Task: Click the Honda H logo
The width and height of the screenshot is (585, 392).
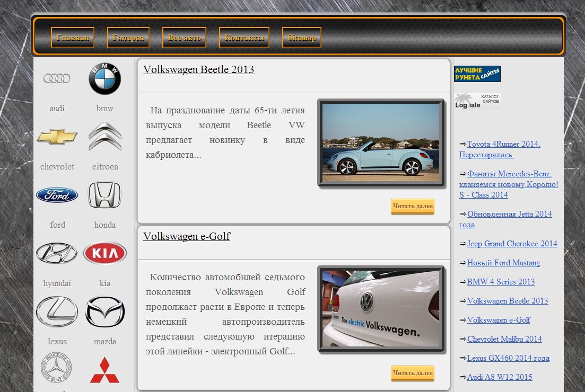Action: click(105, 194)
